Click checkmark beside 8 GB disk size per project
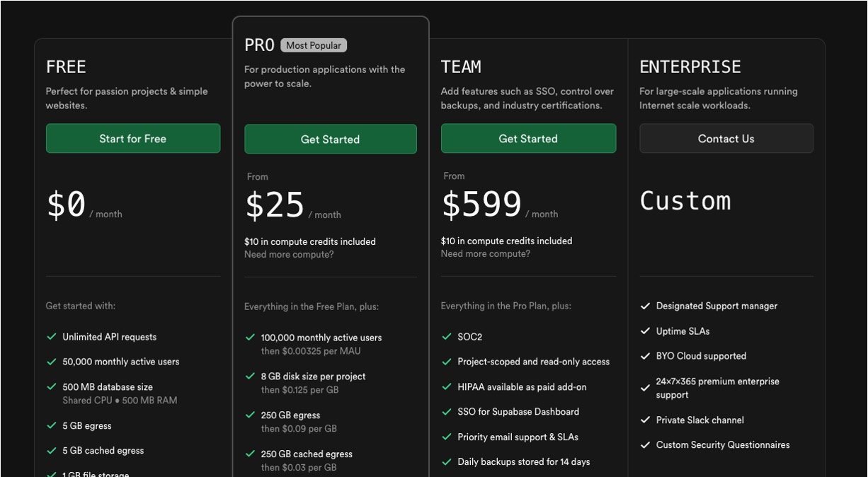 250,377
